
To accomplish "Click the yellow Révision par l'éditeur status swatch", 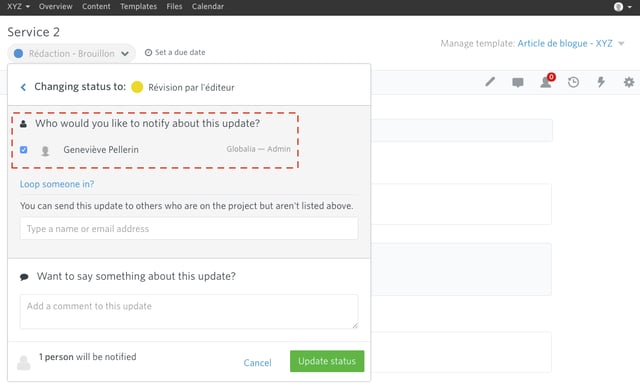I will [137, 87].
